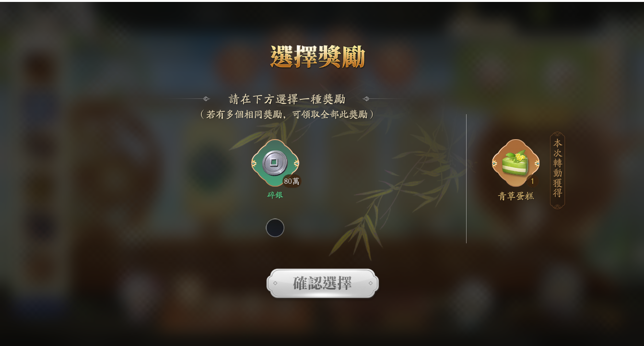Click the right diamond ornament beside the instruction
The width and height of the screenshot is (644, 346).
(366, 99)
